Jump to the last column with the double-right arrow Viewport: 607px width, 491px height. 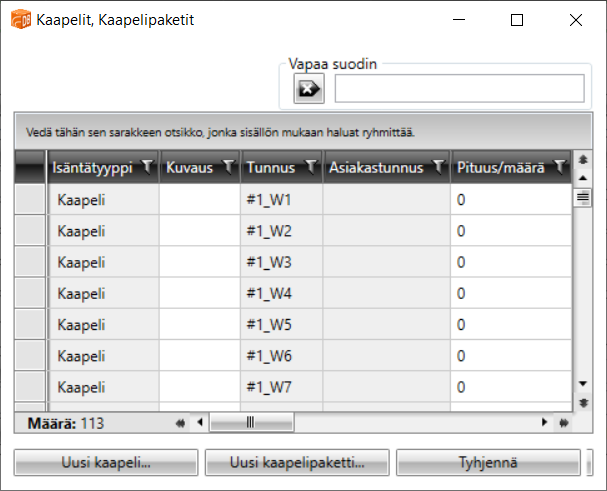click(563, 422)
